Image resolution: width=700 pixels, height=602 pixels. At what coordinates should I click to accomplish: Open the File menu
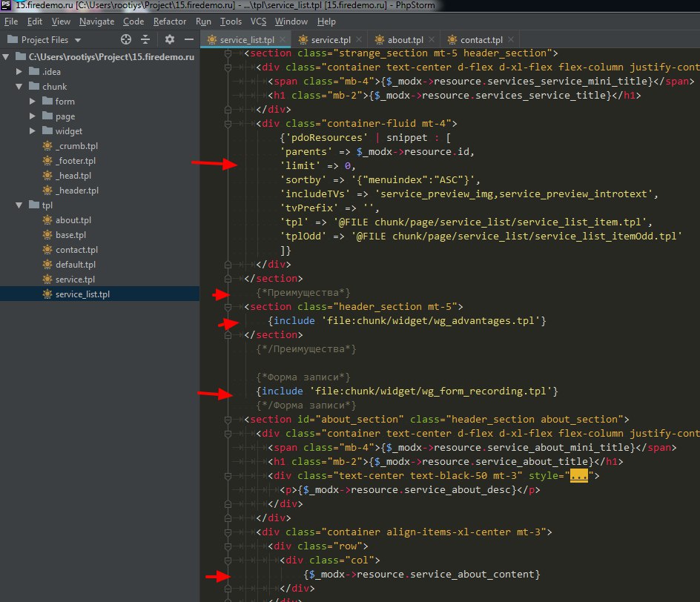(11, 21)
